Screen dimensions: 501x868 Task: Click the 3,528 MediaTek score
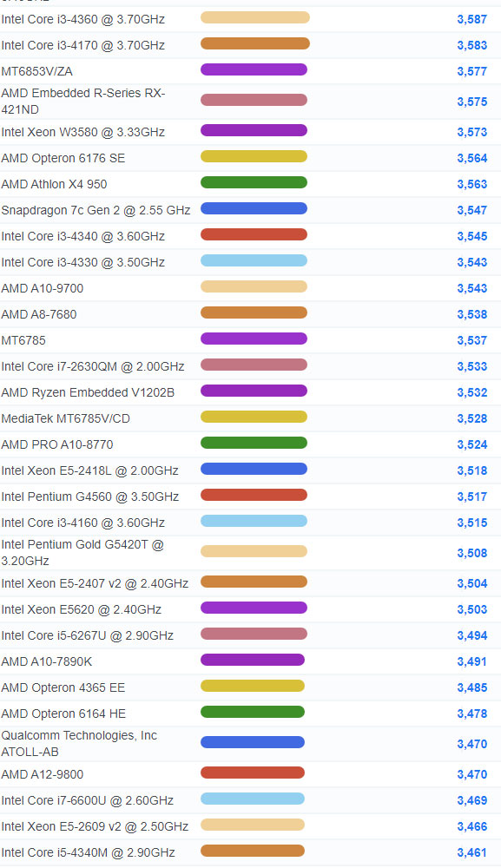pyautogui.click(x=472, y=418)
